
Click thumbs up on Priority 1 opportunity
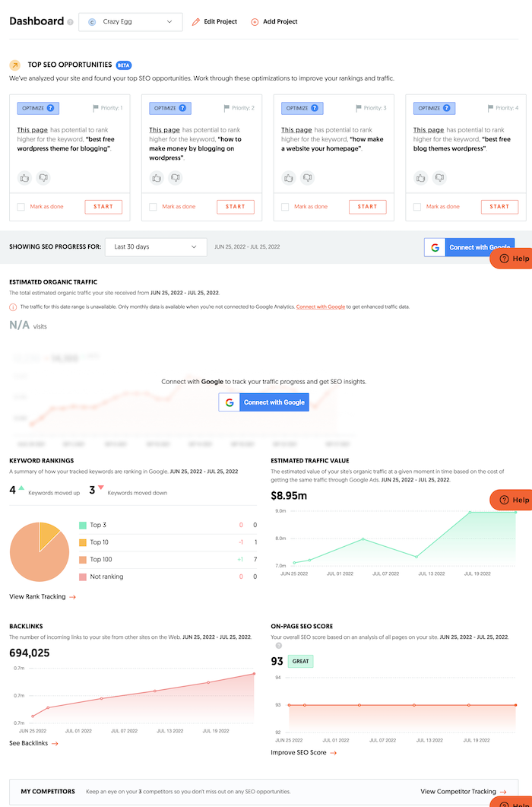tap(24, 178)
